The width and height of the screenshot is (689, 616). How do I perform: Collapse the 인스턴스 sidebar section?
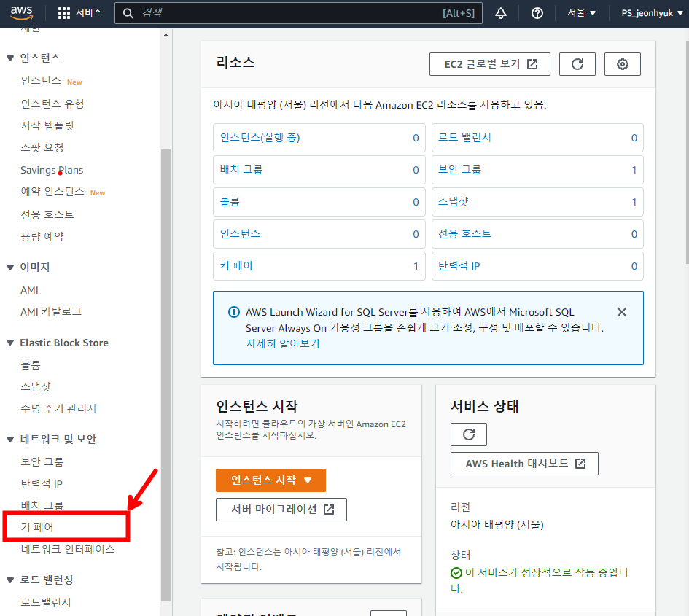(10, 58)
